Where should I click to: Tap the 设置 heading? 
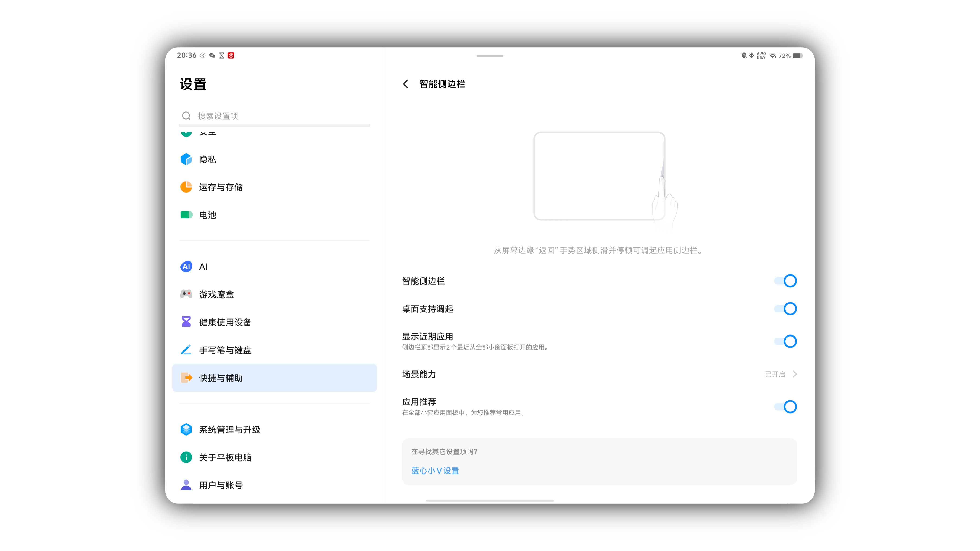tap(193, 84)
